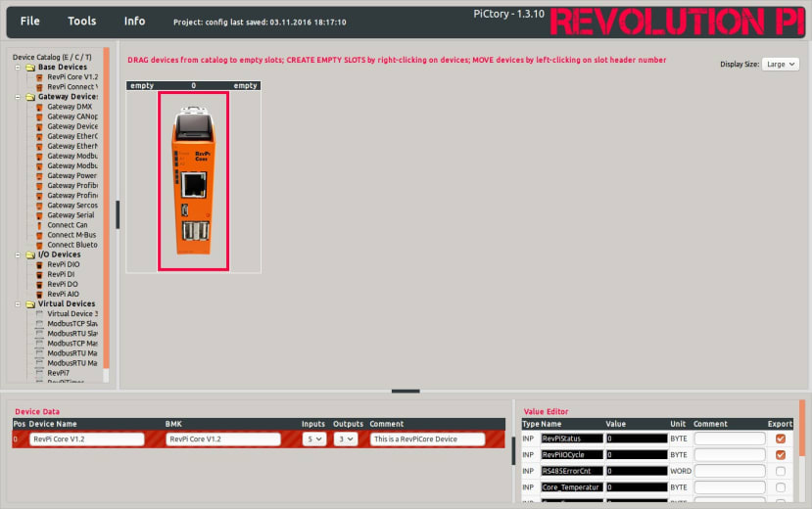Image resolution: width=812 pixels, height=509 pixels.
Task: Collapse the Base Devices tree node
Action: point(18,68)
